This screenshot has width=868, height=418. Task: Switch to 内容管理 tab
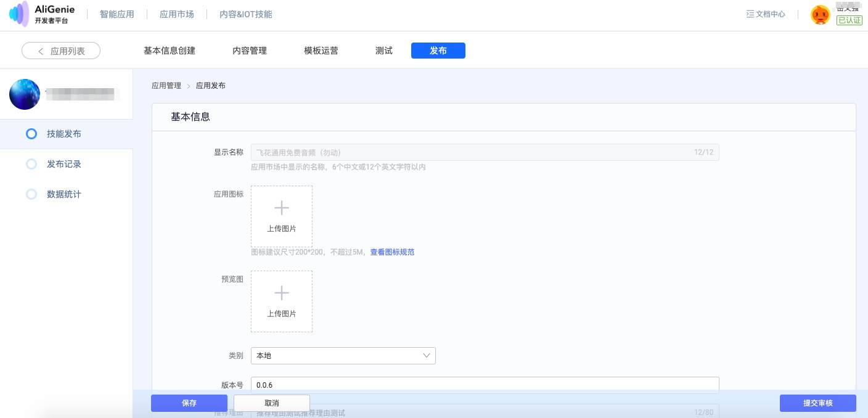click(x=250, y=51)
